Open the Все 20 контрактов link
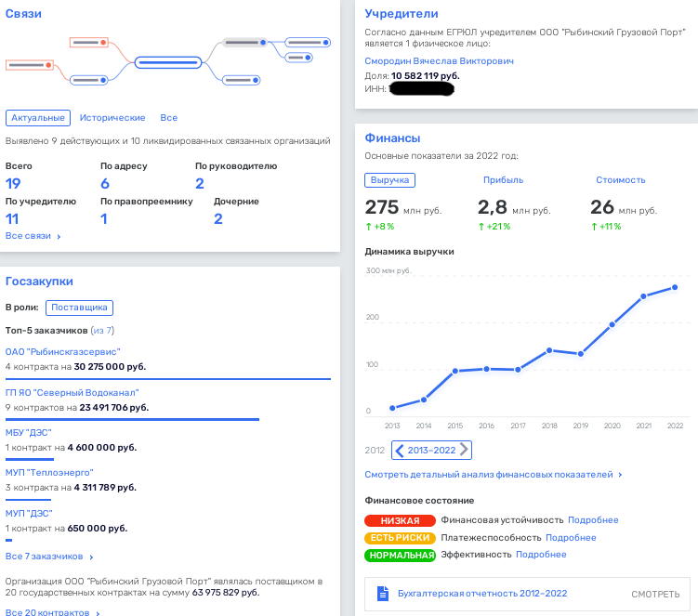This screenshot has height=616, width=698. [x=52, y=612]
